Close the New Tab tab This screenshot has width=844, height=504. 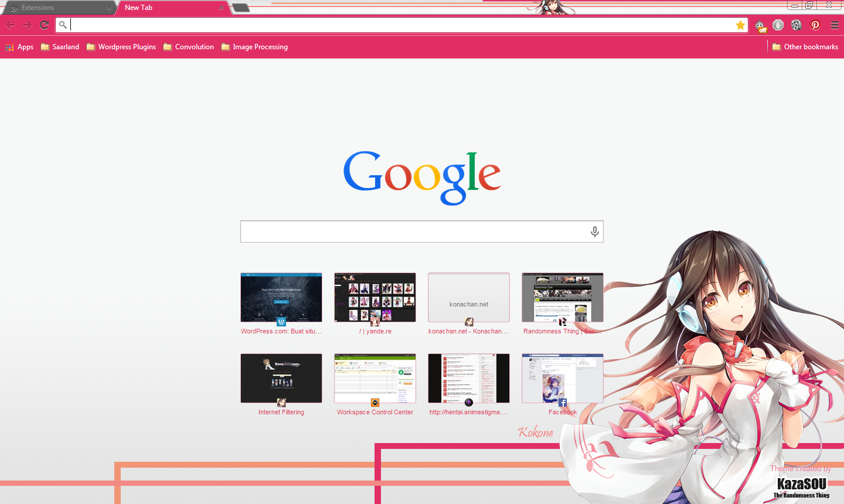[x=222, y=8]
